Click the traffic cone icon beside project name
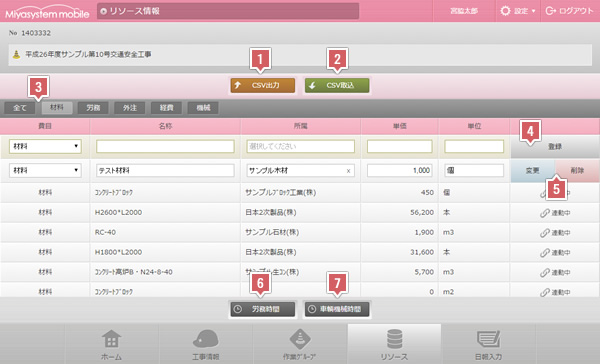The image size is (600, 364). pos(16,54)
